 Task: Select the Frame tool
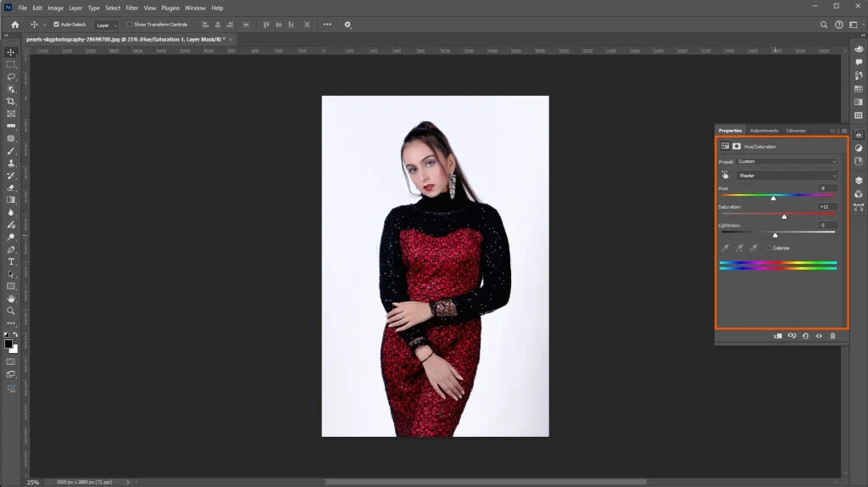point(11,114)
